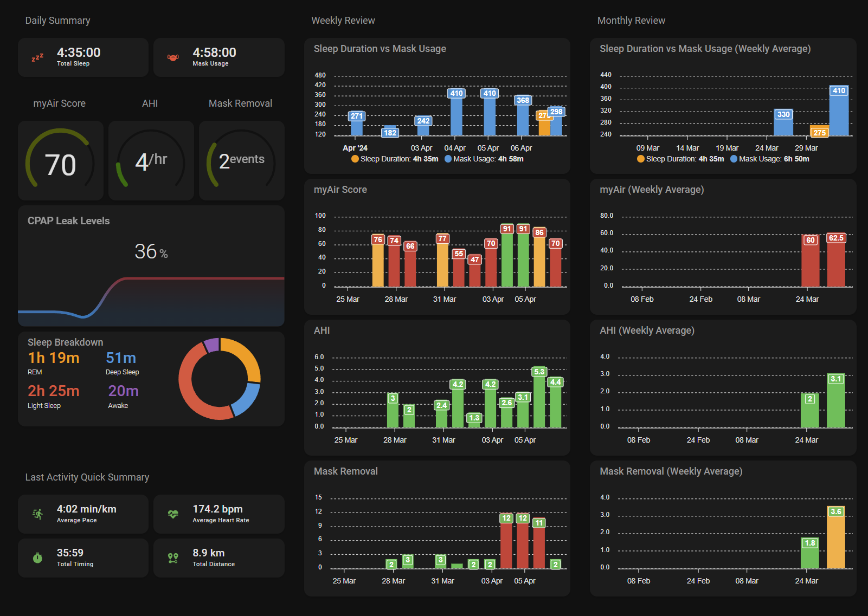Click the 1.3 bar in weekly AHI chart
868x616 pixels.
474,420
